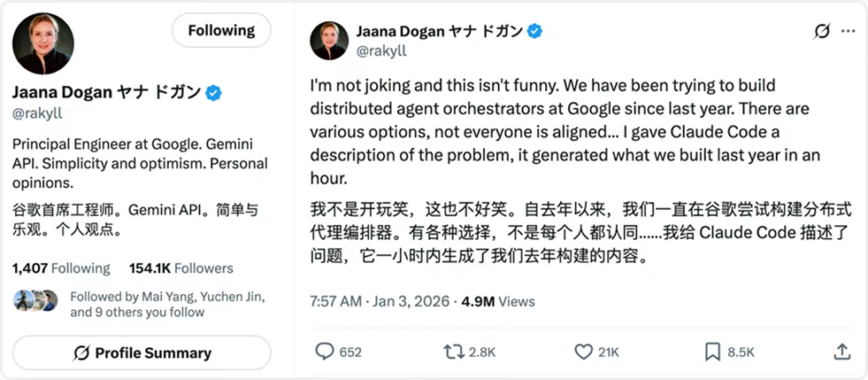868x380 pixels.
Task: Open the large profile avatar photo
Action: tap(43, 44)
